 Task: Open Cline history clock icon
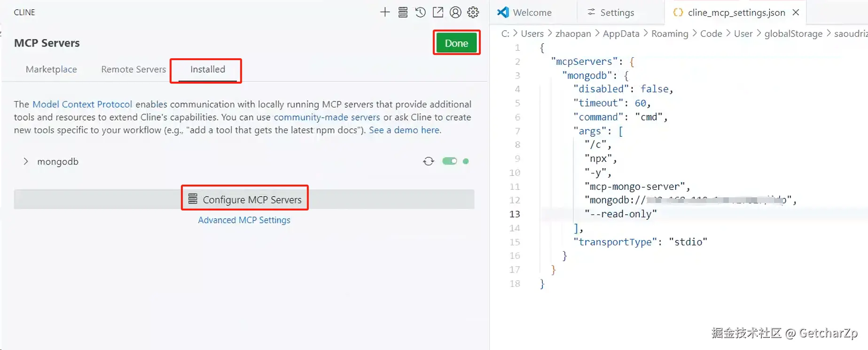[421, 12]
